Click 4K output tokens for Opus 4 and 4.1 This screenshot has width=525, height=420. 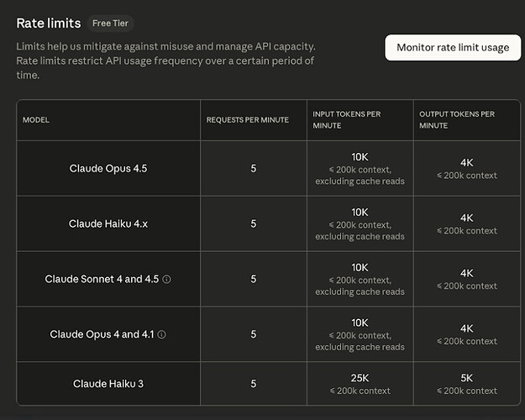tap(467, 328)
